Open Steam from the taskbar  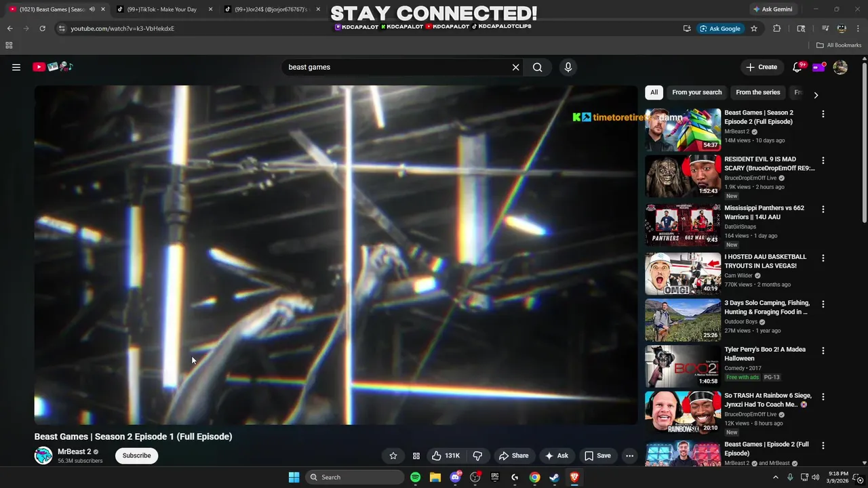pos(554,477)
